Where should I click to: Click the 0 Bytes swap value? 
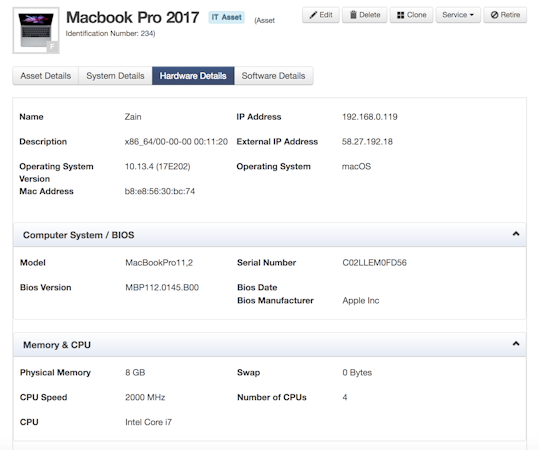click(x=357, y=373)
